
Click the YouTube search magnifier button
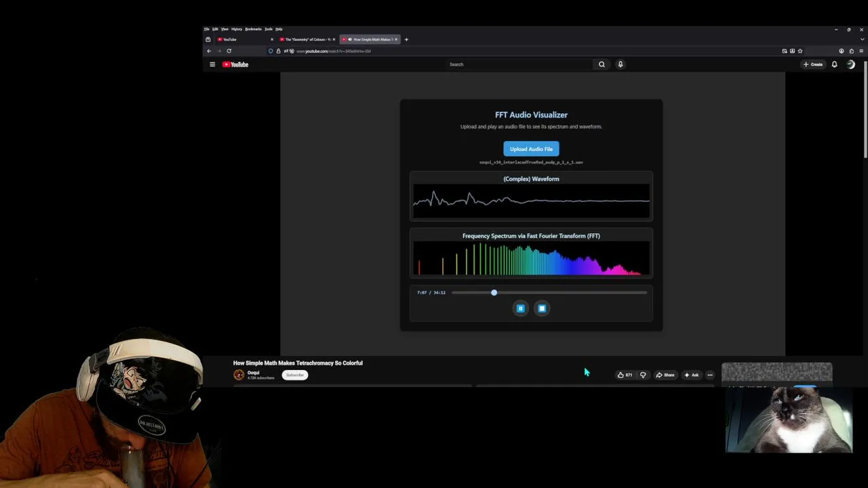click(601, 64)
